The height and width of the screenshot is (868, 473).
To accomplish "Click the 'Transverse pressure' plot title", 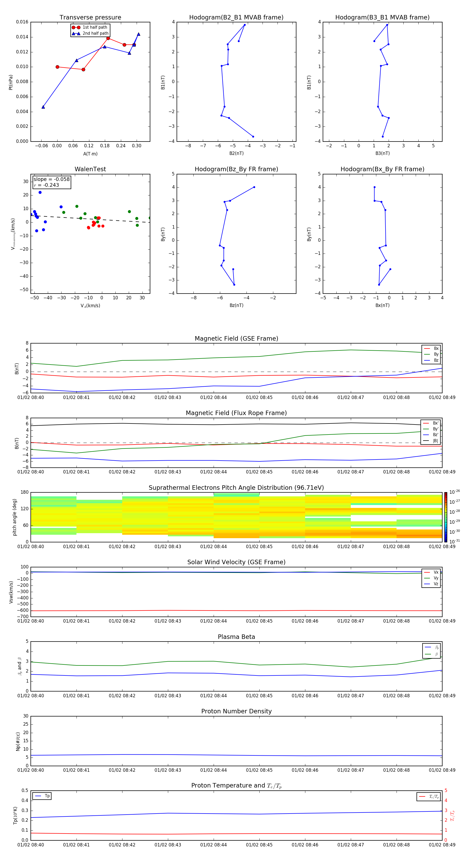I will pos(90,18).
